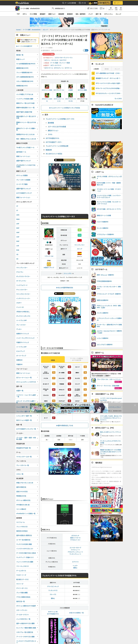138x644 pixels.
Task: Open the ポイ活 link in the header
Action: [82, 3]
